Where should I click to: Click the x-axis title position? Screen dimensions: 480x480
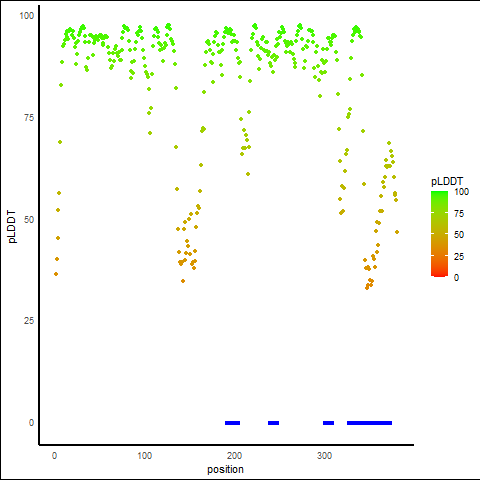point(225,469)
